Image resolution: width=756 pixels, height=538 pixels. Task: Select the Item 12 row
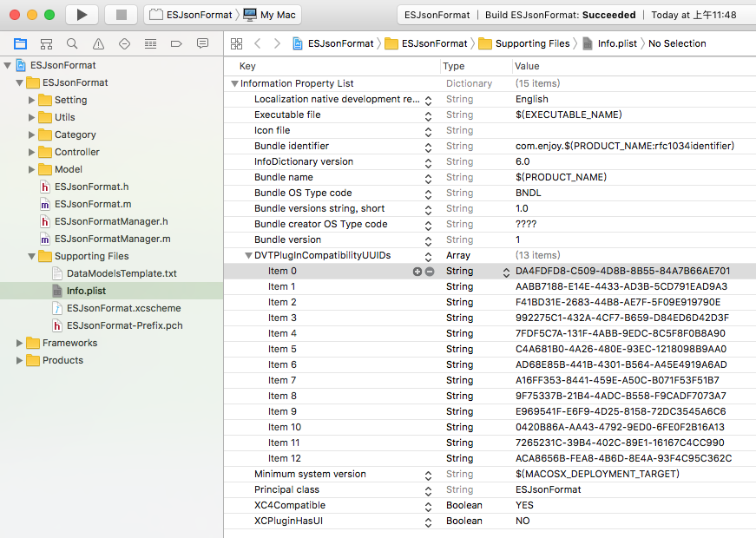click(x=490, y=458)
